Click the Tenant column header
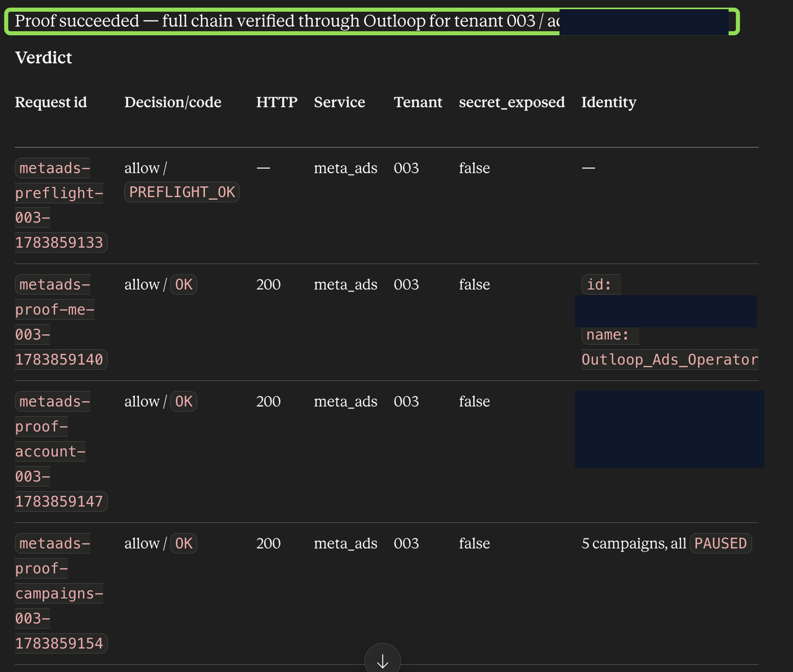 coord(418,102)
